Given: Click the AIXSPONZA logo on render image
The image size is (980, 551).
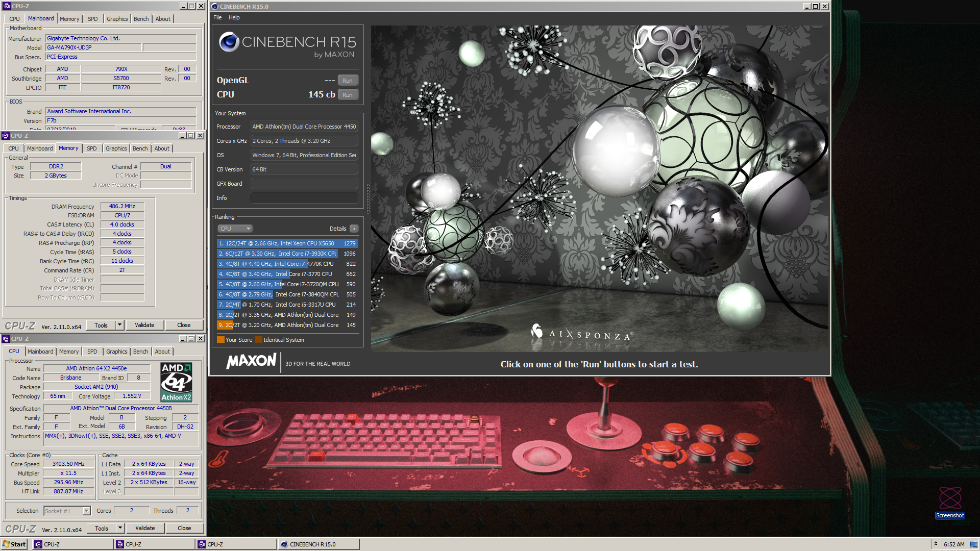Looking at the screenshot, I should (x=582, y=333).
